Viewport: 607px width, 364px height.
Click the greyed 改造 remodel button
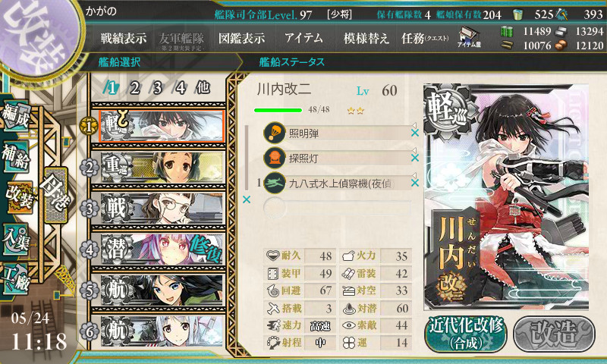click(554, 334)
